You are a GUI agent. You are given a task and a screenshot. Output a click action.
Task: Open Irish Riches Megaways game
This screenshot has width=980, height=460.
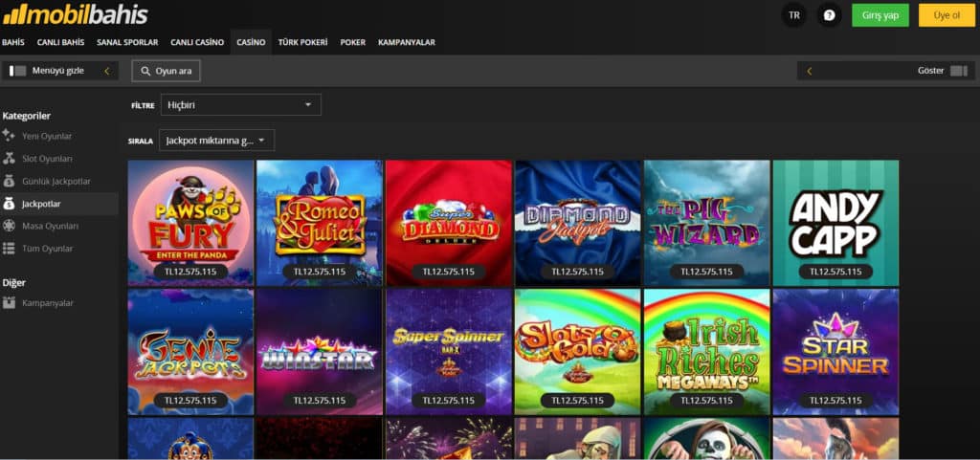[707, 351]
